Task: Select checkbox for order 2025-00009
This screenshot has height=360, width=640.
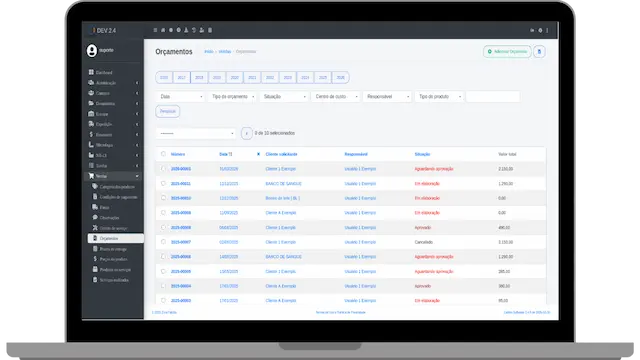Action: tap(163, 213)
